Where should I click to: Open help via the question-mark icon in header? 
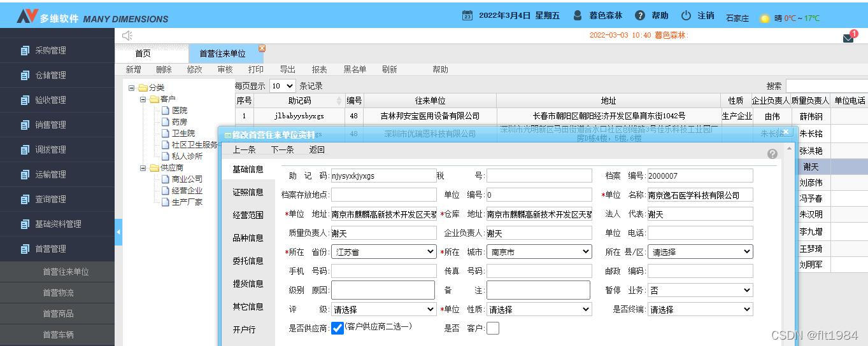(x=640, y=15)
